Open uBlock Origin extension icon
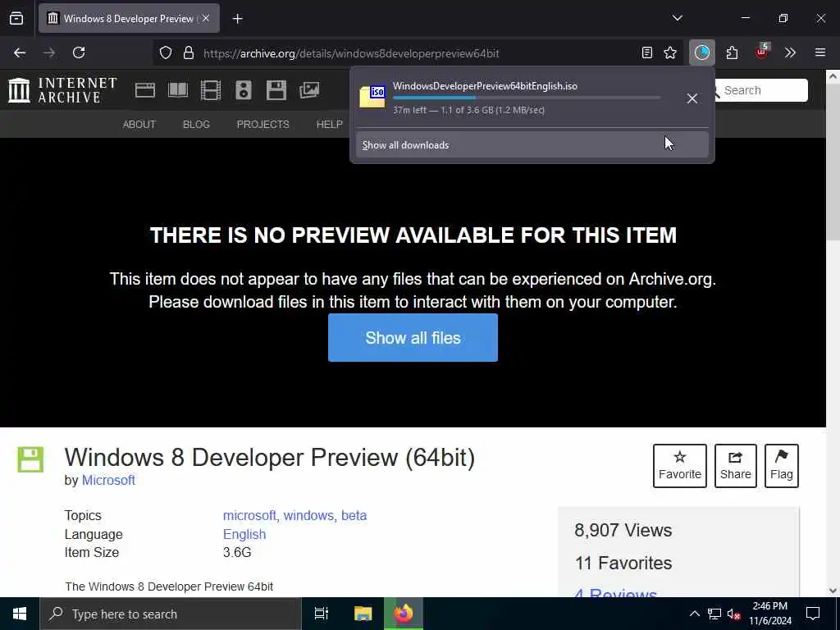This screenshot has height=630, width=840. [762, 52]
